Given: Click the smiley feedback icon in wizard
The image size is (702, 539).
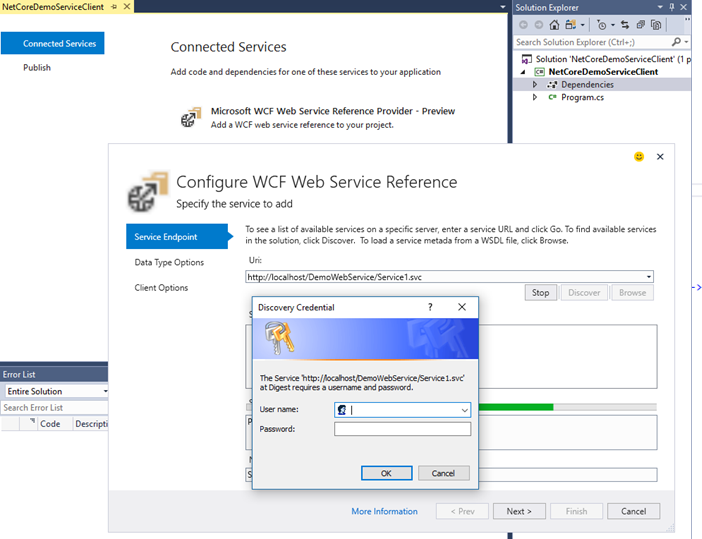Looking at the screenshot, I should pos(639,157).
